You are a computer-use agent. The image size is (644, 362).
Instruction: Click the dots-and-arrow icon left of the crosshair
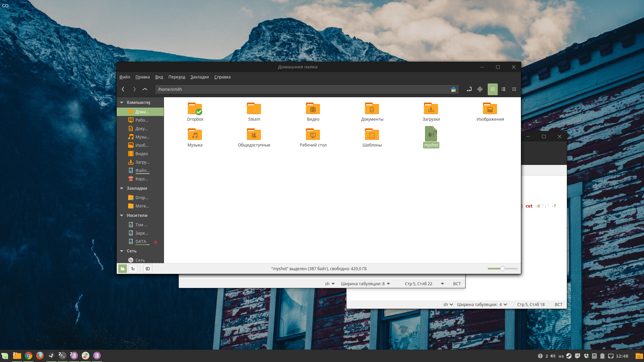469,89
